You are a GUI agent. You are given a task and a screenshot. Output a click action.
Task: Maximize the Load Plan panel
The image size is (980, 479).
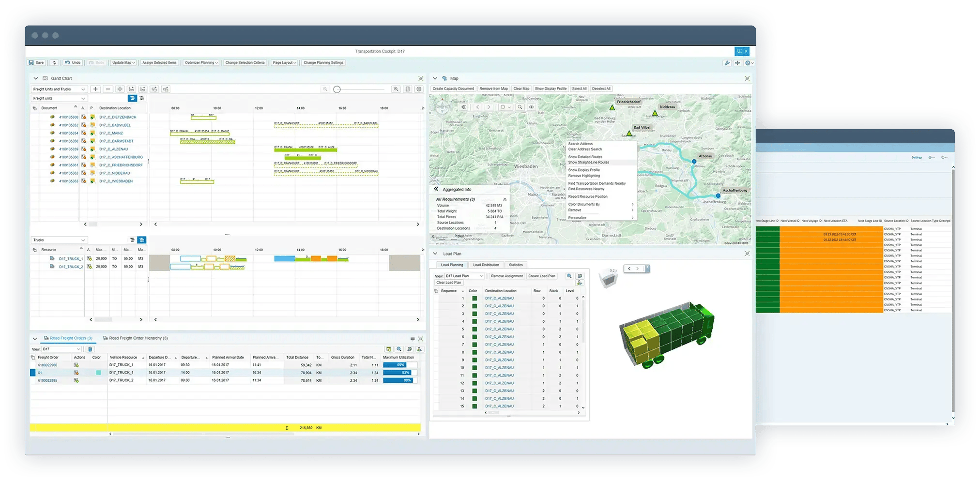click(747, 254)
